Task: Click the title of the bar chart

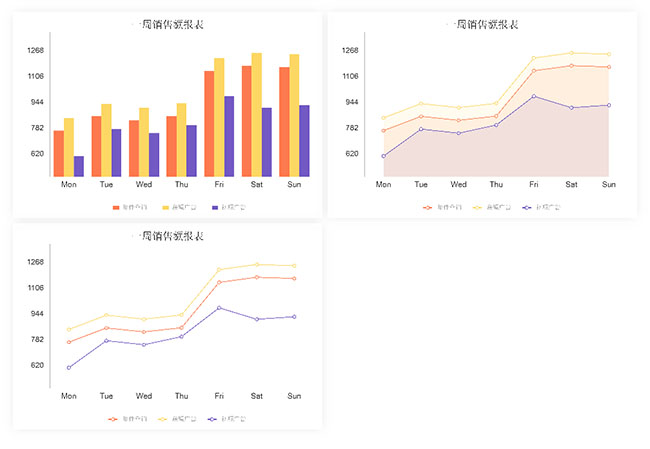Action: click(167, 24)
